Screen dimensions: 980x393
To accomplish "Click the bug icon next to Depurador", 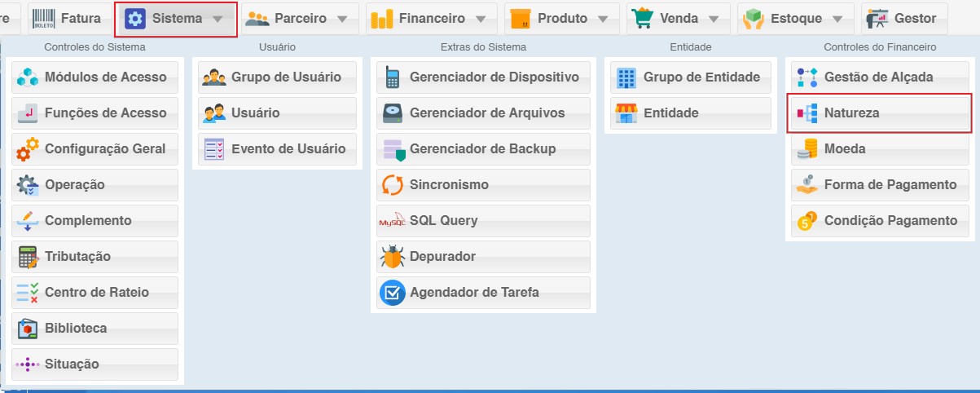I will point(393,257).
